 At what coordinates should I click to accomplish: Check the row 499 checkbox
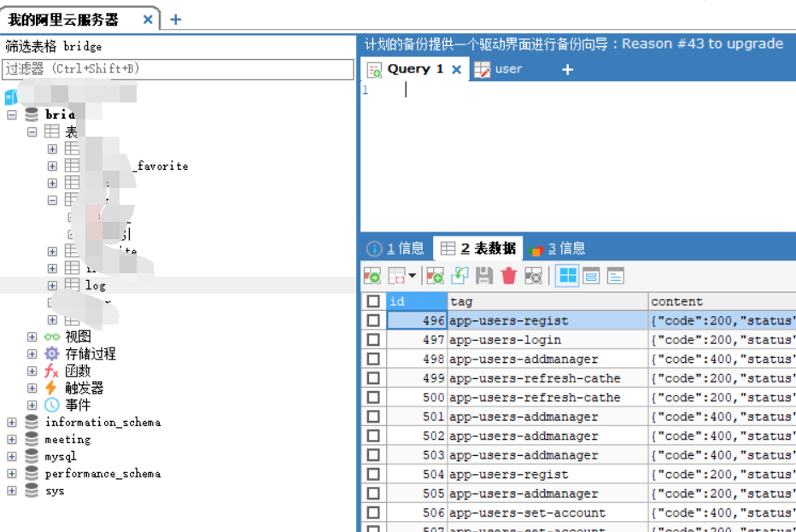coord(373,378)
